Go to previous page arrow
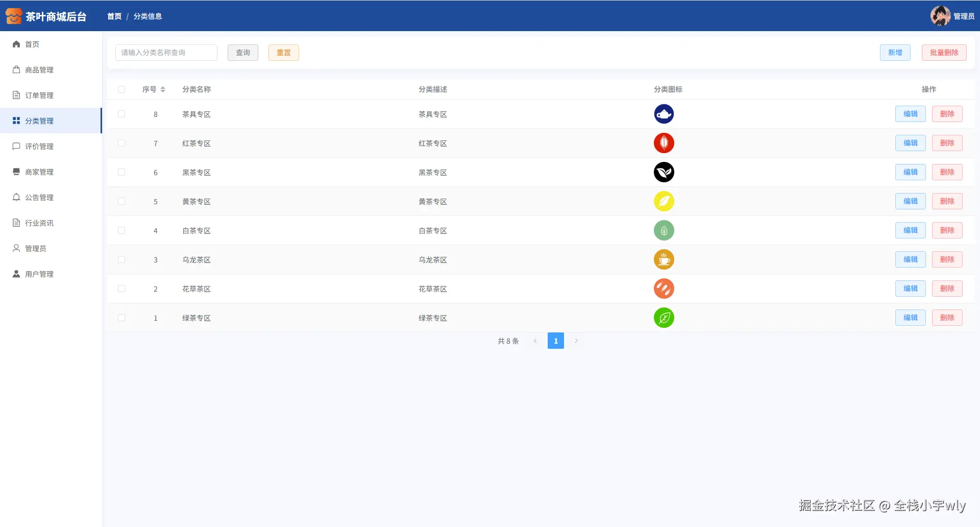Screen dimensions: 980x527 pyautogui.click(x=535, y=341)
